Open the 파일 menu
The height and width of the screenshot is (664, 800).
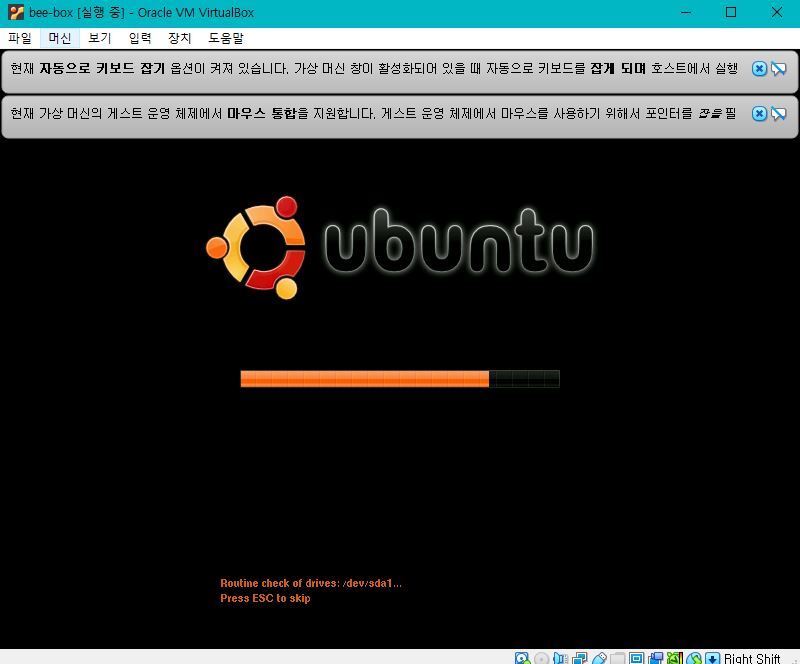click(20, 38)
